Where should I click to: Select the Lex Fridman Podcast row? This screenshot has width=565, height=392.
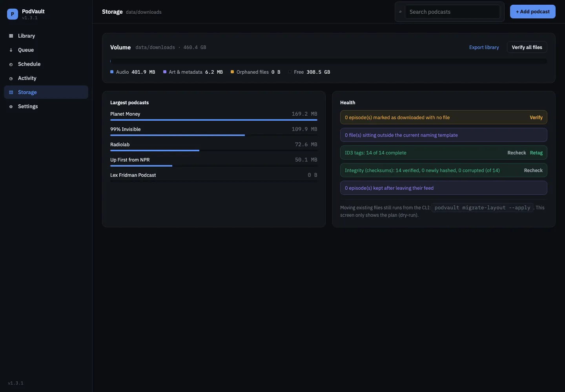(x=213, y=177)
